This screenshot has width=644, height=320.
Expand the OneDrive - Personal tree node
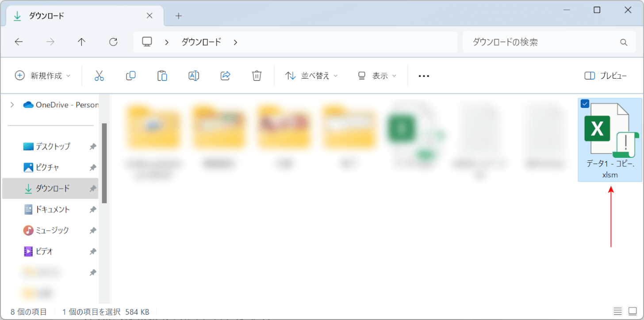point(12,105)
